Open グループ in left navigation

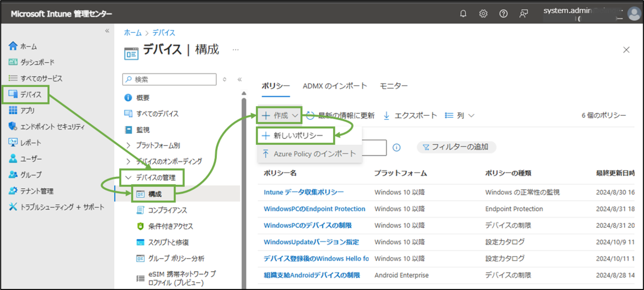[25, 175]
